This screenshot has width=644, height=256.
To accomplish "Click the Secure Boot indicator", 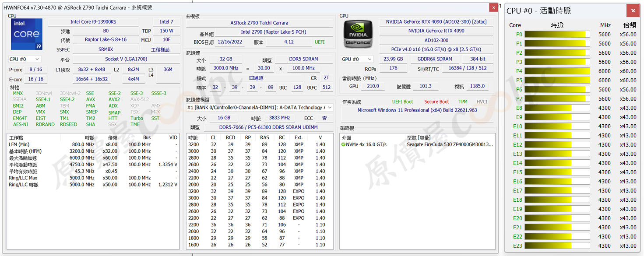I will 436,102.
